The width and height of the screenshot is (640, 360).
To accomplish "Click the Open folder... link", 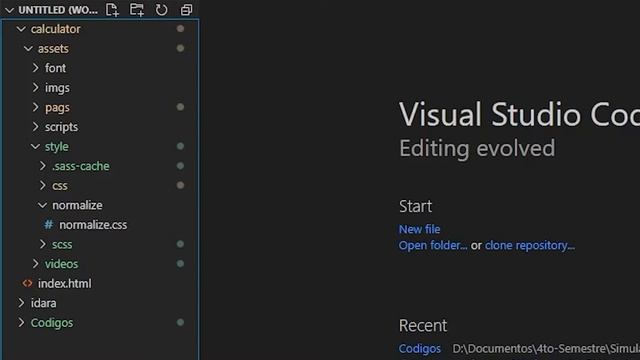I will pos(433,245).
